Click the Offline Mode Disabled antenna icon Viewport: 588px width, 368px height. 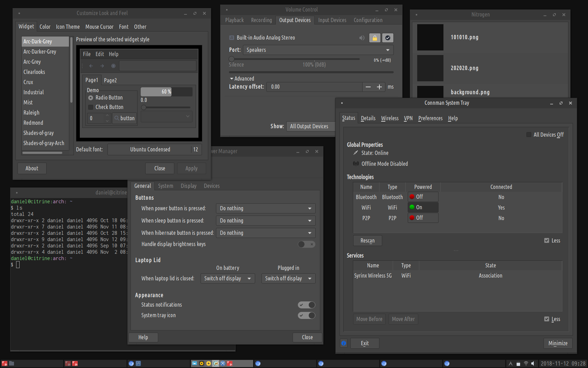pyautogui.click(x=356, y=164)
